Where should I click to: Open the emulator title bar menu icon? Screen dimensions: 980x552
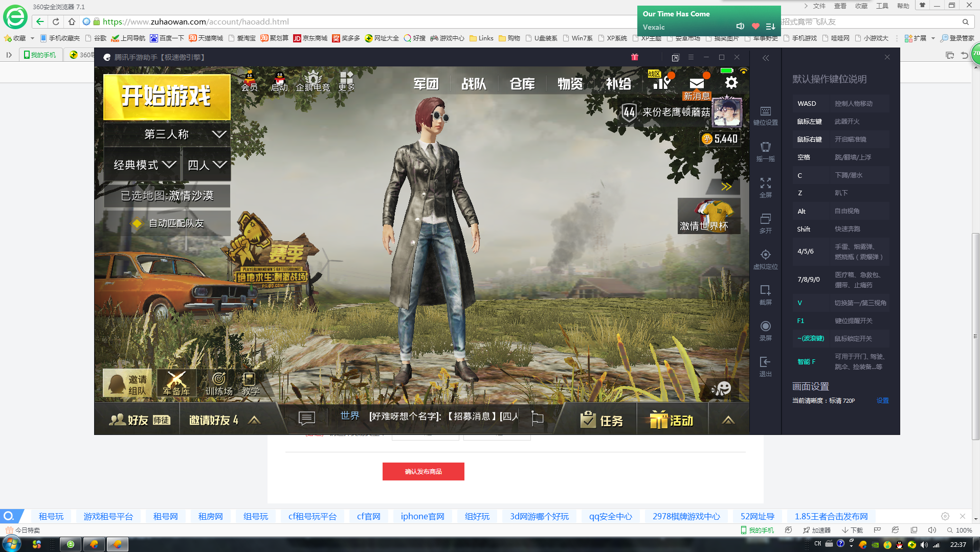(x=691, y=57)
